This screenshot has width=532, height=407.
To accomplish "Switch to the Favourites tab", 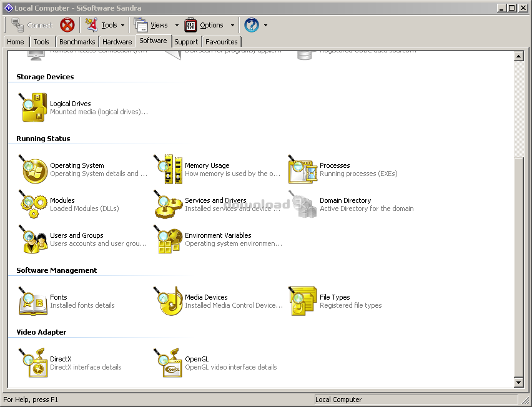I will click(222, 42).
